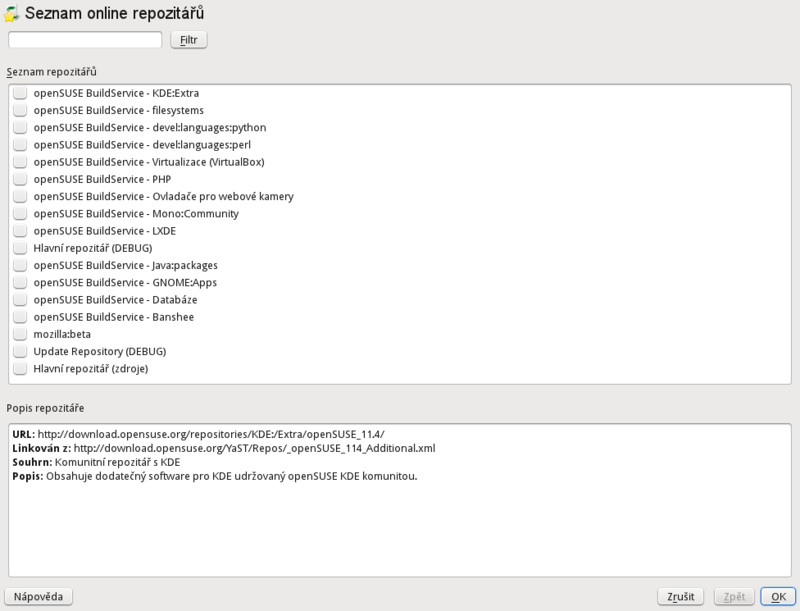Select the 'Hlavní repozitář (DEBUG)' row text
The height and width of the screenshot is (611, 800).
[93, 248]
